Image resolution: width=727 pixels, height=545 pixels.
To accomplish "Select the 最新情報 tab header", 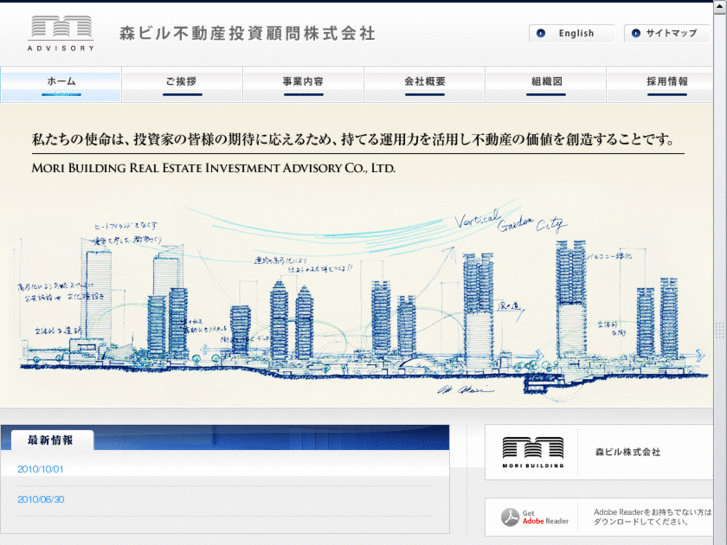I will pyautogui.click(x=50, y=440).
